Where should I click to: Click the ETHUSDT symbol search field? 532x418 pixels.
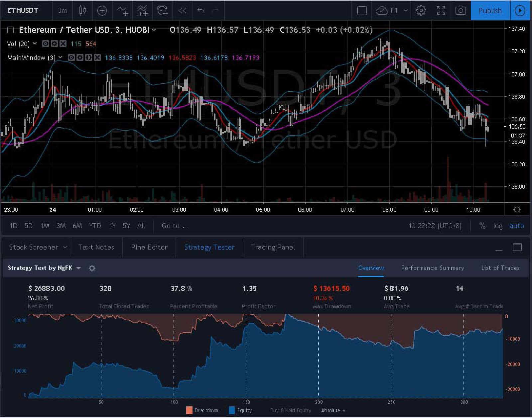click(23, 11)
